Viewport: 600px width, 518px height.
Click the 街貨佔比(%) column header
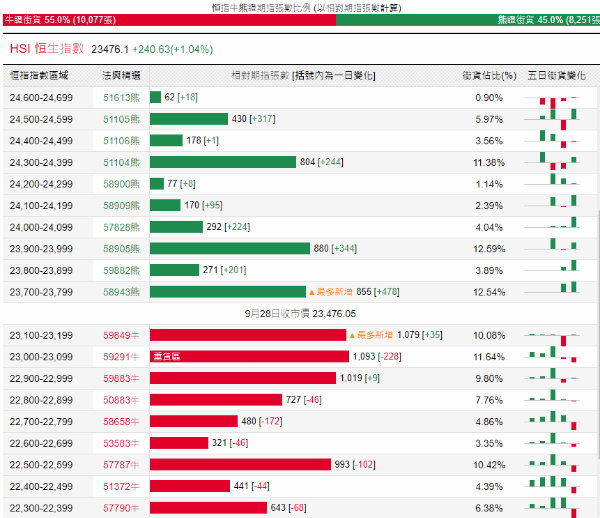(x=489, y=75)
